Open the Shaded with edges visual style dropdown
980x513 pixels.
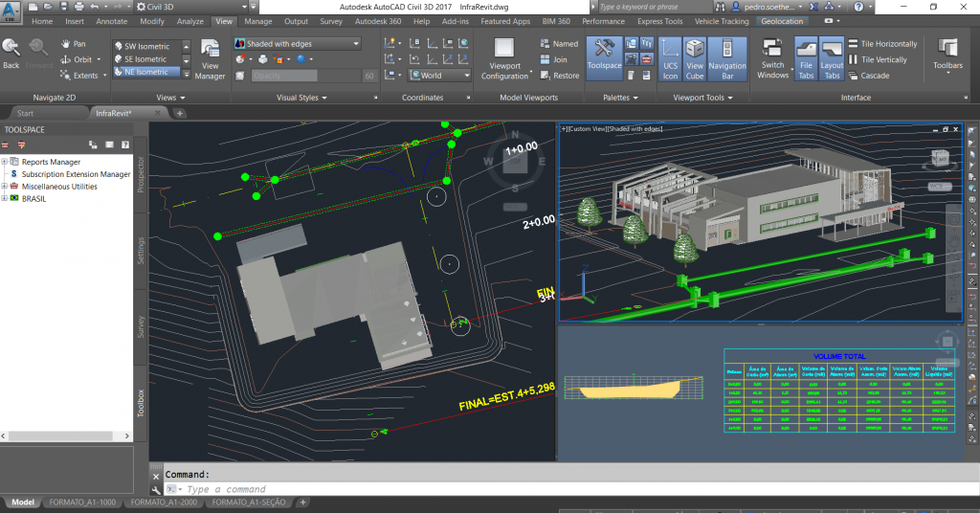point(298,44)
